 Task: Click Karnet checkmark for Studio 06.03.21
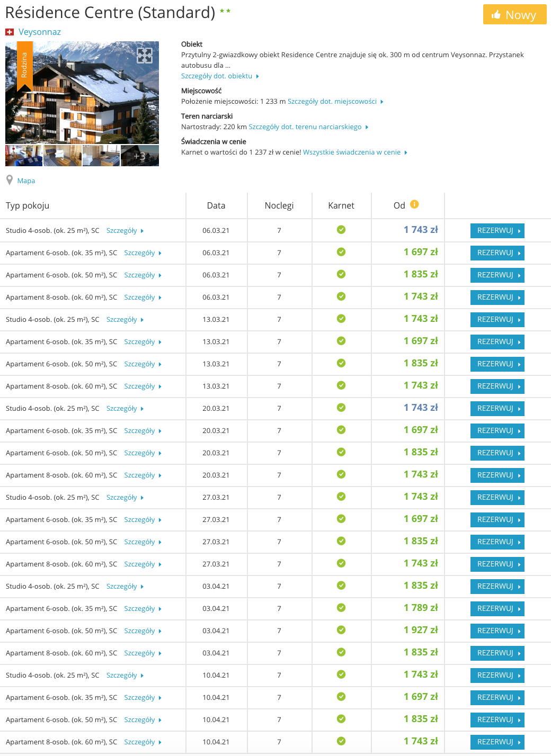pos(341,230)
